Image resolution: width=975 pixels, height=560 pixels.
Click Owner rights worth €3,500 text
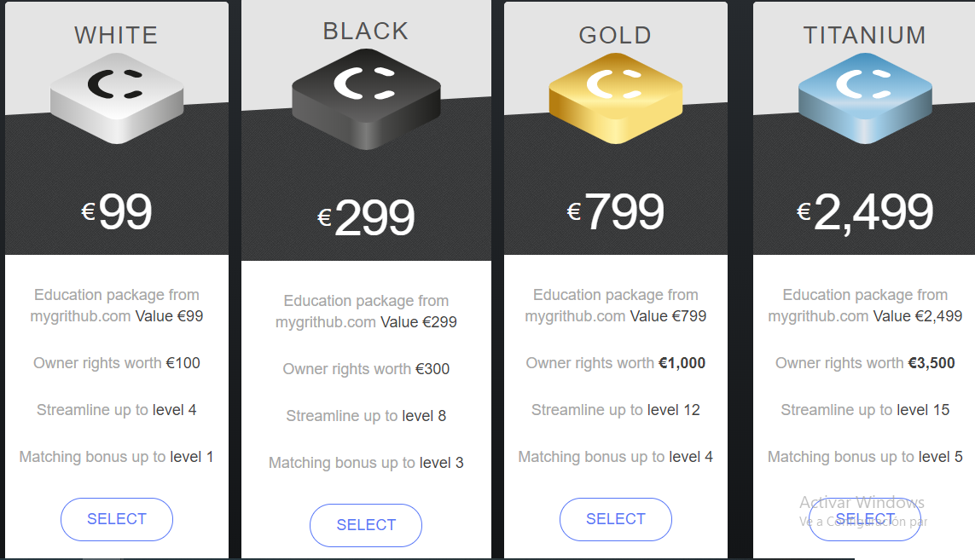(x=865, y=363)
